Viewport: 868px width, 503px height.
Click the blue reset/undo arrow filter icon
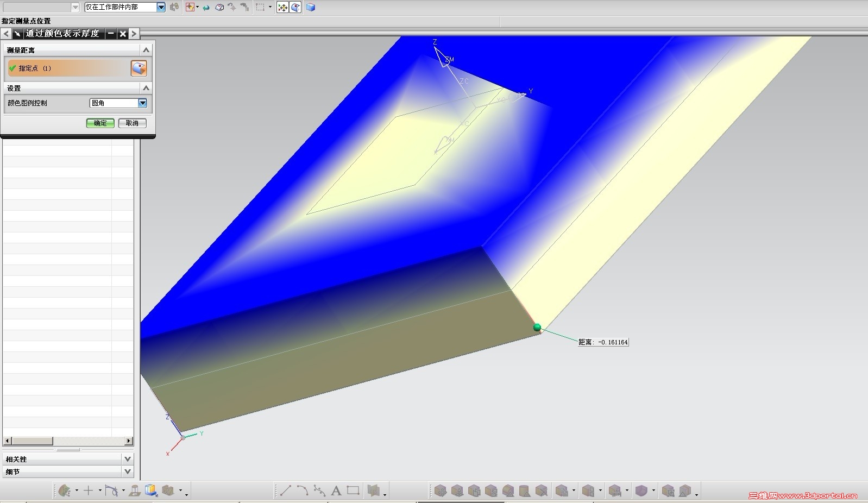206,8
